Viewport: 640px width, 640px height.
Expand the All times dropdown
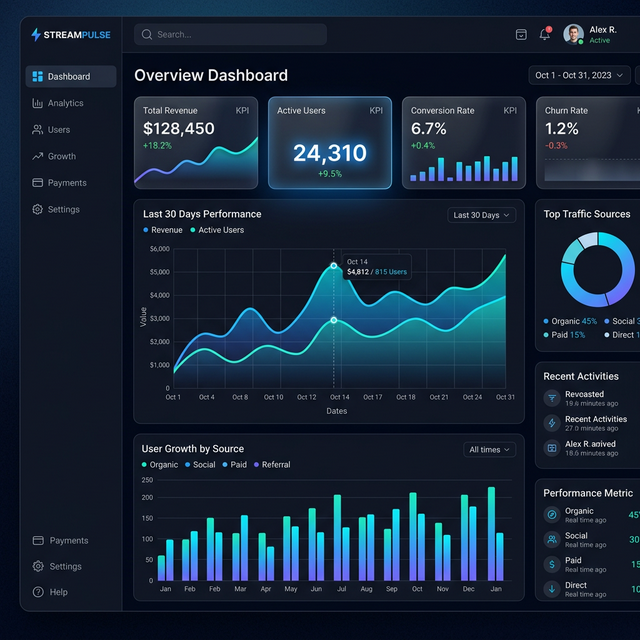tap(489, 450)
